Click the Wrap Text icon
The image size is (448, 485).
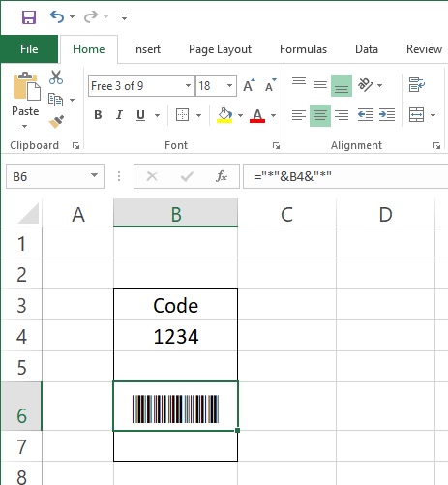(417, 85)
